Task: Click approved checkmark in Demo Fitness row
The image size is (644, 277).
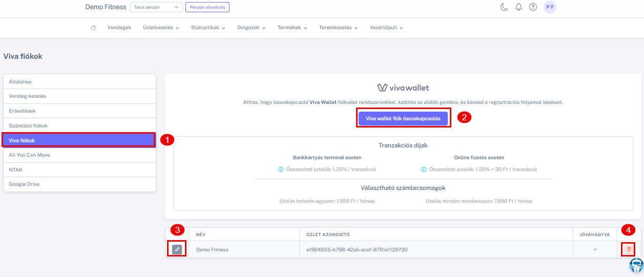Action: click(595, 249)
